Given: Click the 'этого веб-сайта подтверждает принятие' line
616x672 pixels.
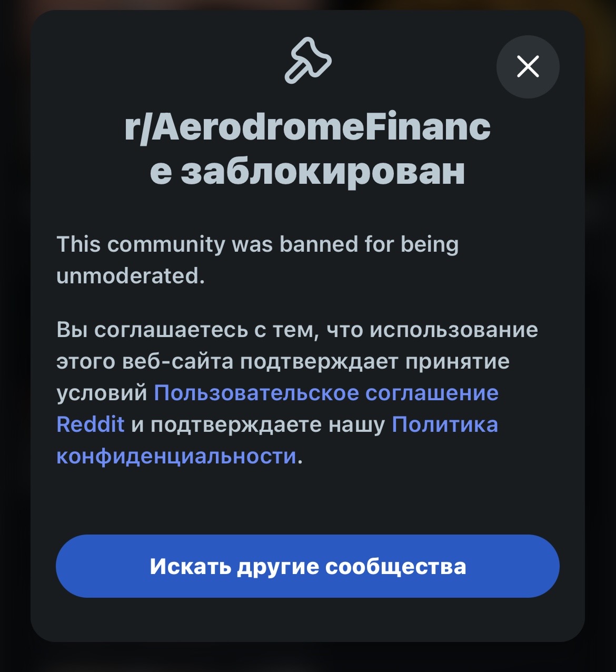Looking at the screenshot, I should click(x=283, y=362).
